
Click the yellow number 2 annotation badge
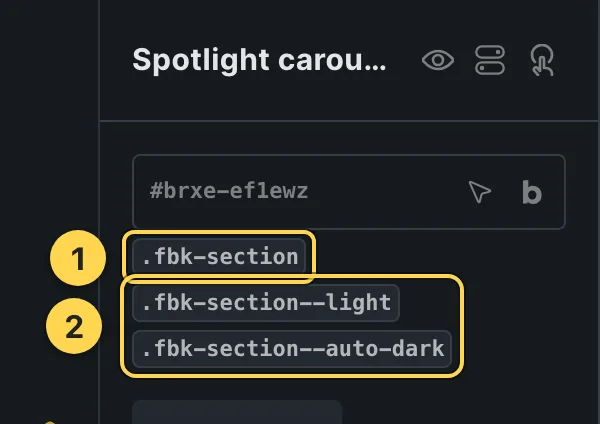[x=74, y=326]
